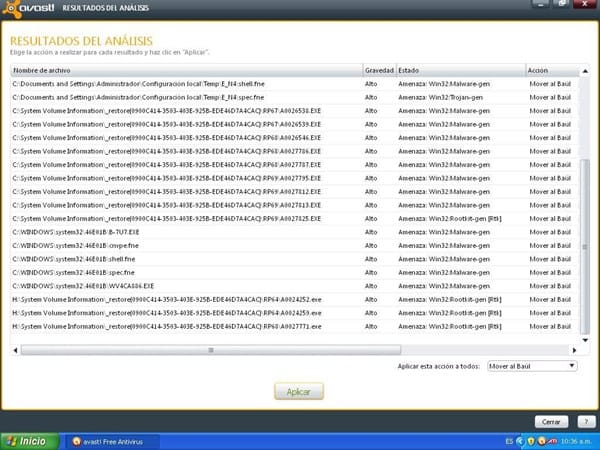Select file row RP69\A0027795.EXE
The height and width of the screenshot is (450, 600).
[295, 178]
